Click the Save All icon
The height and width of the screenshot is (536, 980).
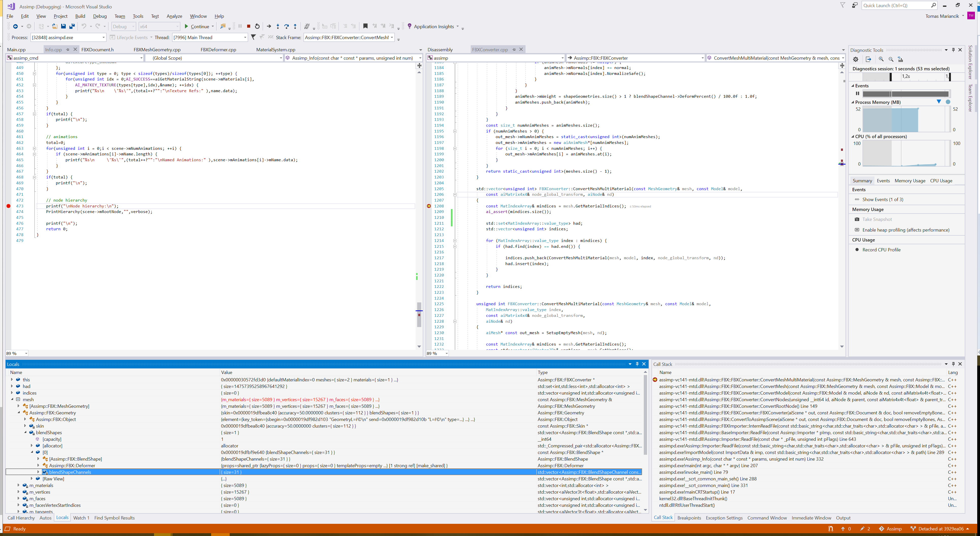point(72,26)
